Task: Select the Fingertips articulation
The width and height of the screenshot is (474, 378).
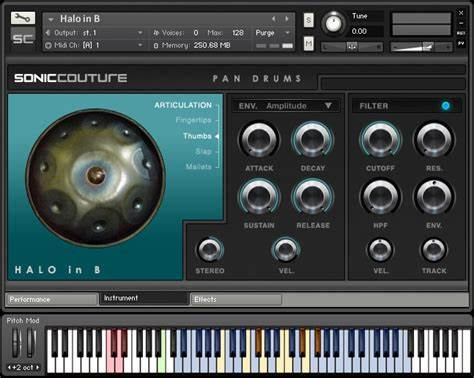Action: coord(194,120)
